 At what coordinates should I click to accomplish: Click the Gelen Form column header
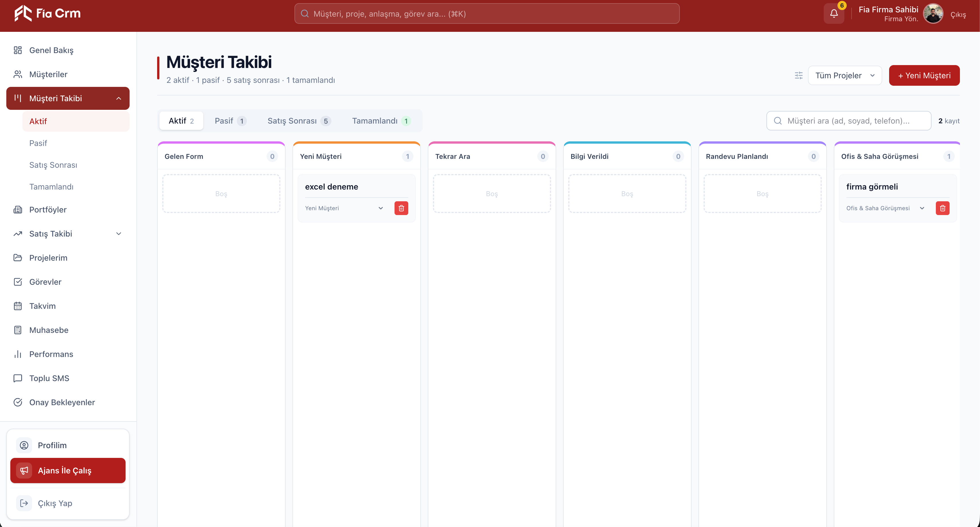point(221,156)
